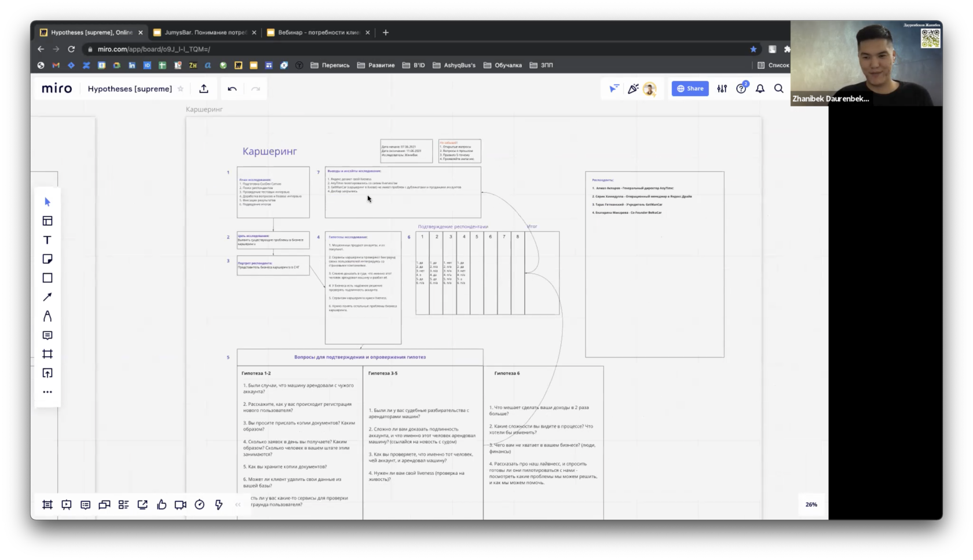Select the Shape rectangle tool
The width and height of the screenshot is (973, 560).
coord(47,278)
